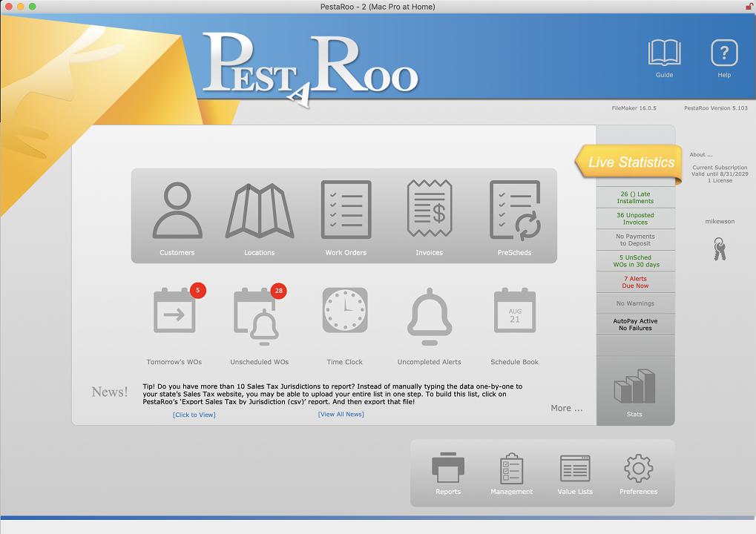Screen dimensions: 756x534
Task: View 26 Late Installments statistic
Action: point(636,197)
